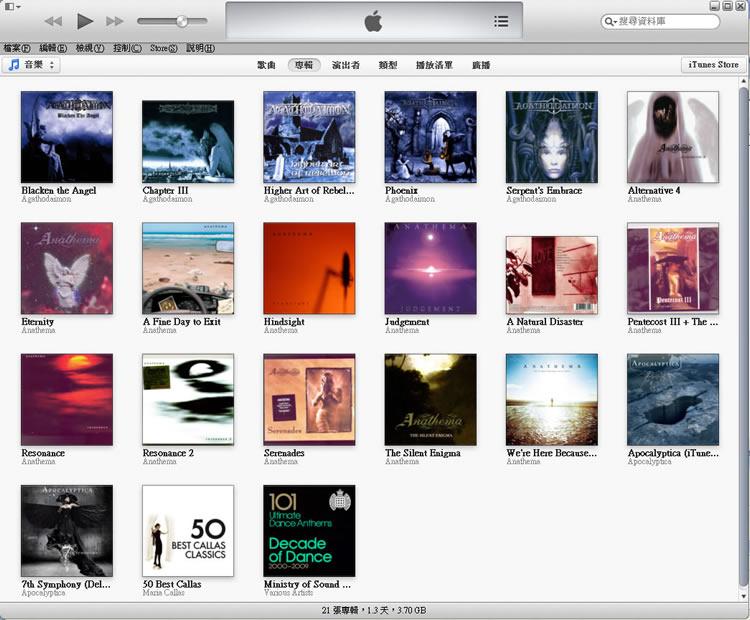Screen dimensions: 750x620
Task: Click the library search field
Action: pos(660,21)
